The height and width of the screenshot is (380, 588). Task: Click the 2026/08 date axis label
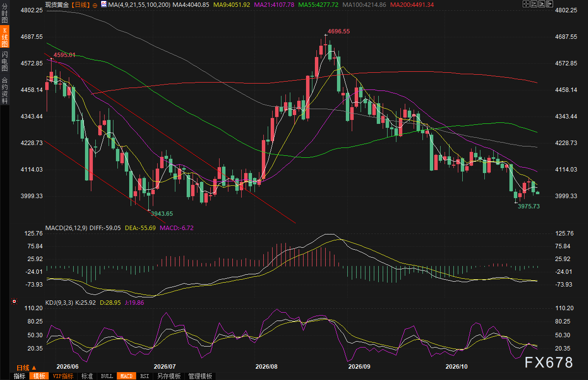tap(267, 367)
